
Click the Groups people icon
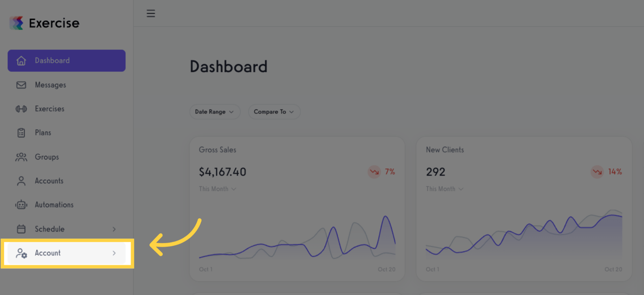coord(21,157)
